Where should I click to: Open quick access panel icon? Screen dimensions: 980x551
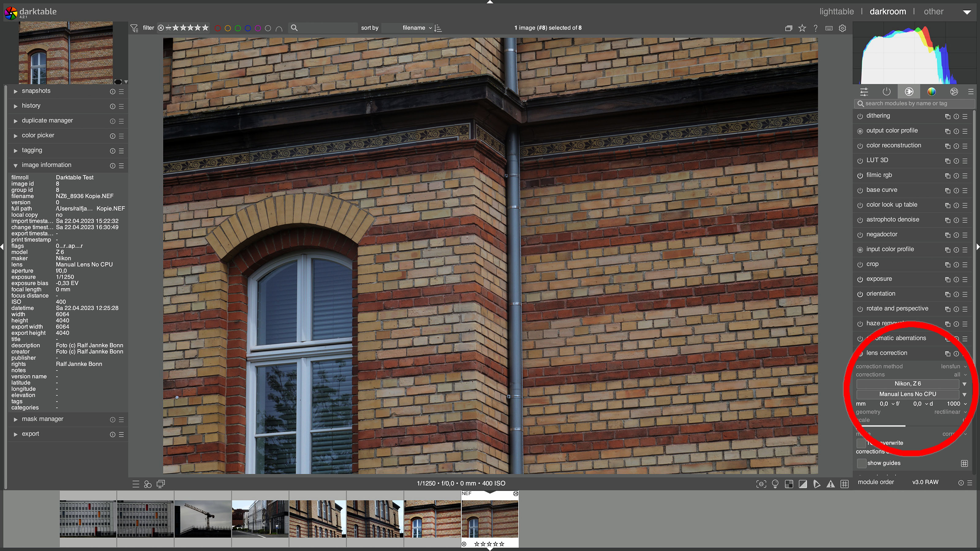point(864,92)
